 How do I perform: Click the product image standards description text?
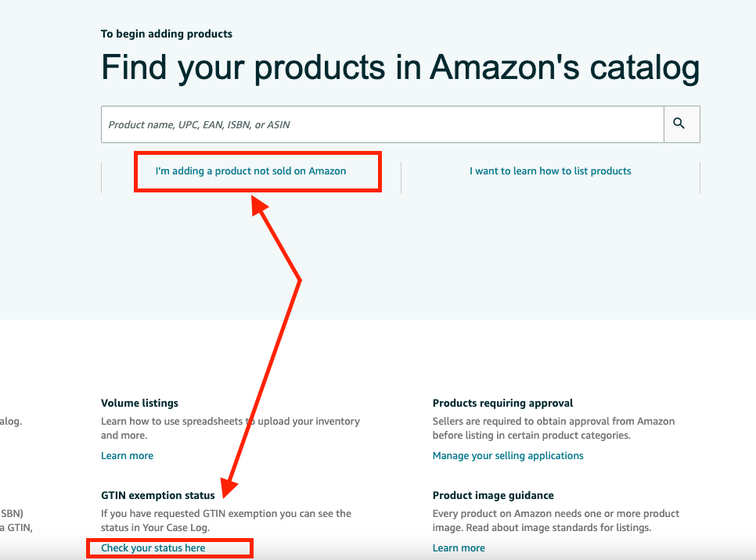pos(556,521)
